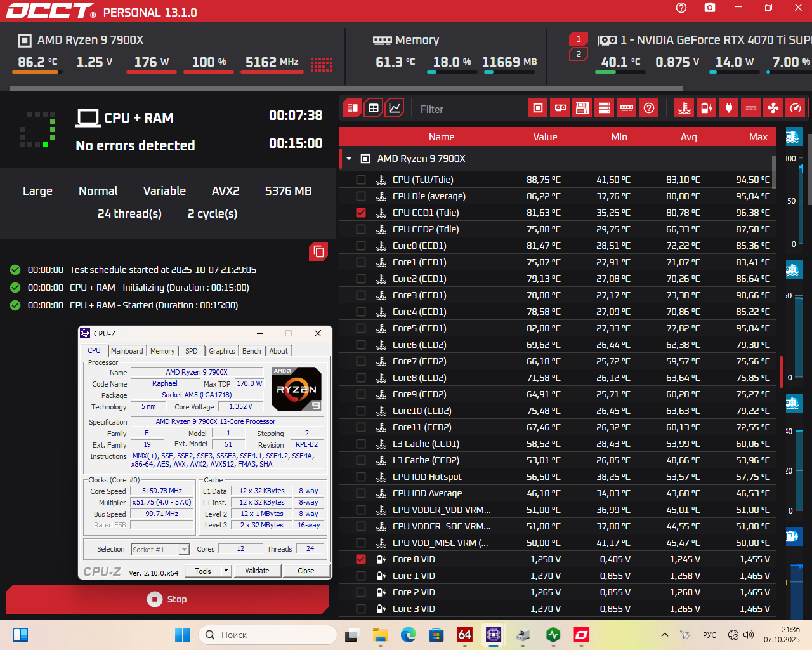812x650 pixels.
Task: Filter sensors by gauge usage icon
Action: click(796, 108)
